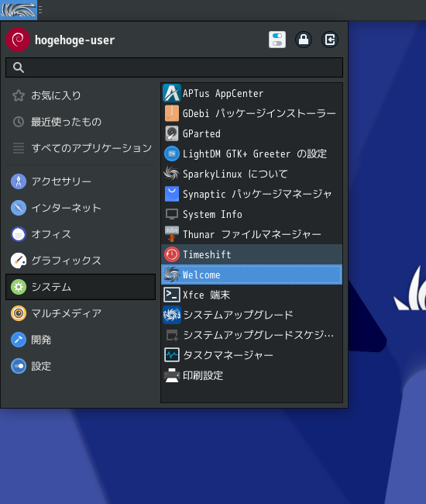This screenshot has width=426, height=504.
Task: Launch GParted disk icon
Action: point(172,133)
